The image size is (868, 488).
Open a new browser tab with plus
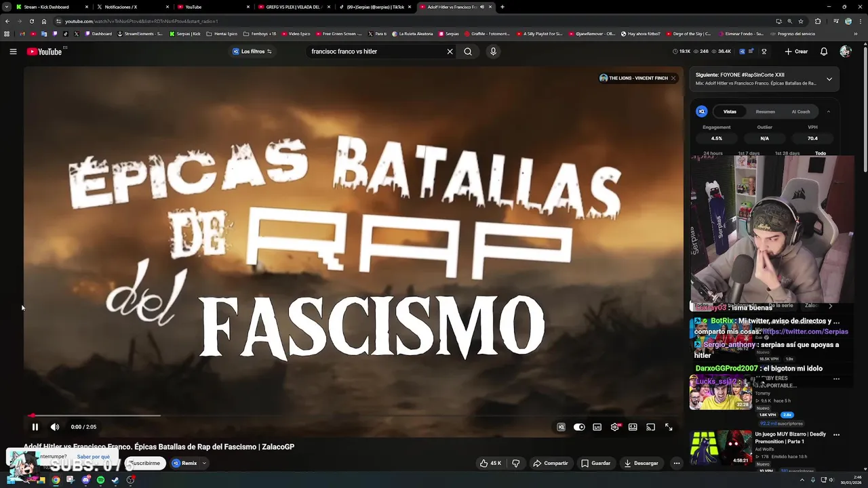point(502,7)
